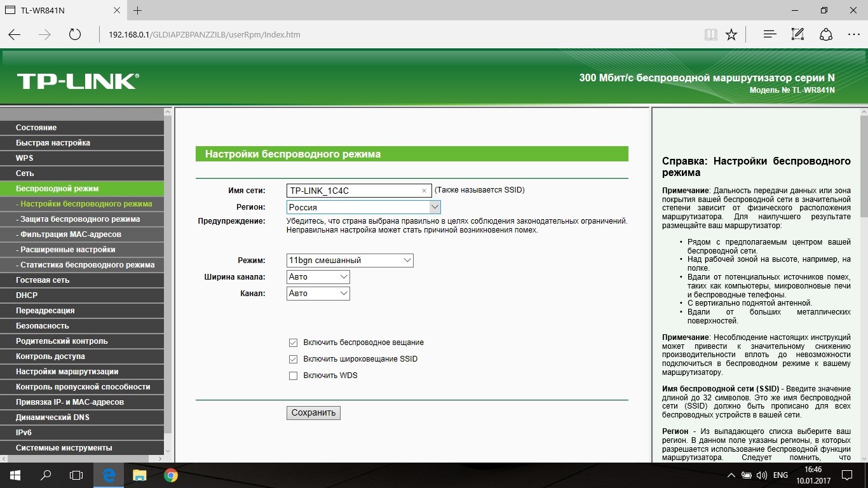Click the Make a Web Note icon
This screenshot has width=868, height=488.
797,35
